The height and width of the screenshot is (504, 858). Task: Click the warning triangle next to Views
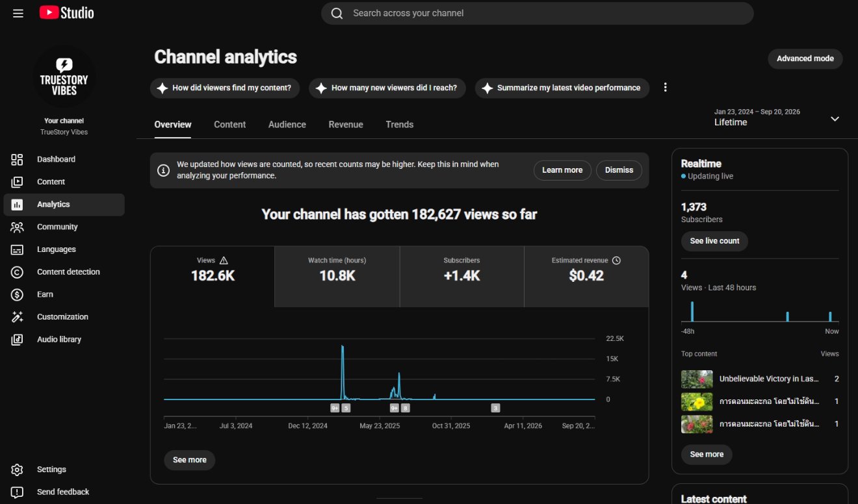pos(224,260)
